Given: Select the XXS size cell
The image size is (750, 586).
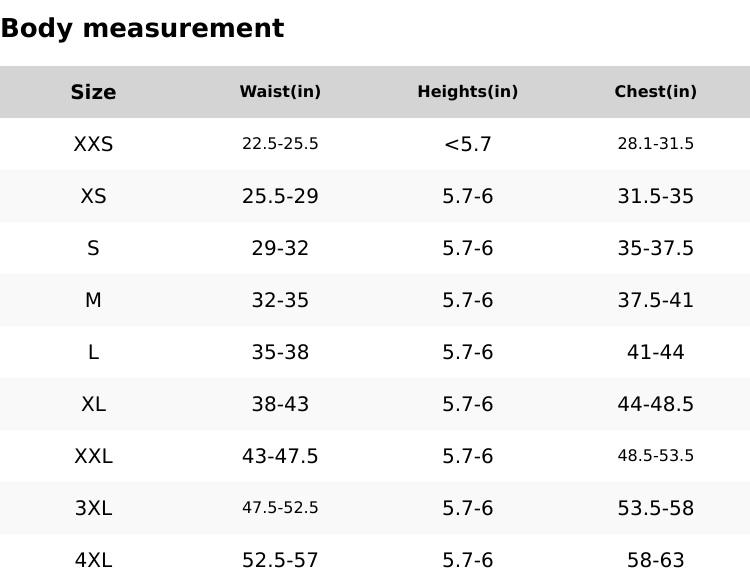Looking at the screenshot, I should 93,144.
